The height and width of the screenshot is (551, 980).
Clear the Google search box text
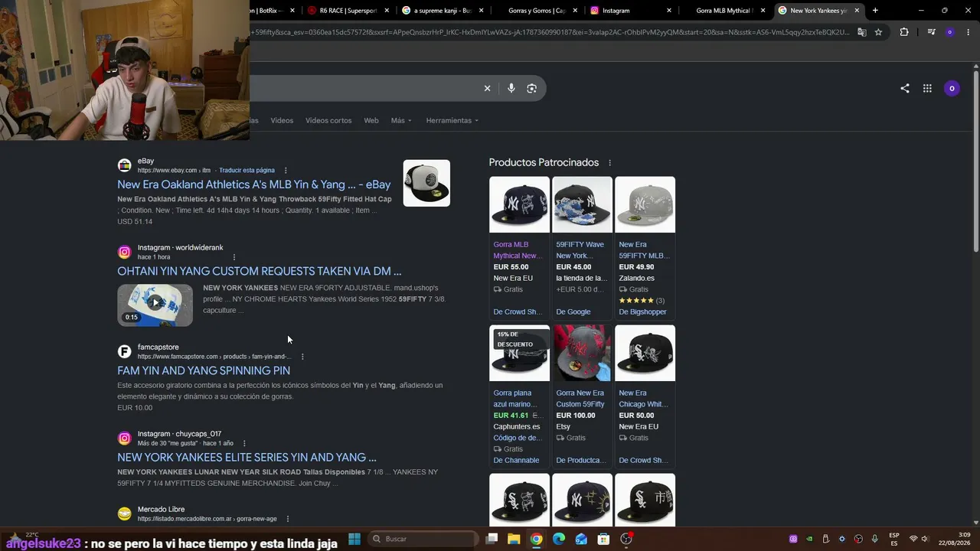[x=487, y=88]
